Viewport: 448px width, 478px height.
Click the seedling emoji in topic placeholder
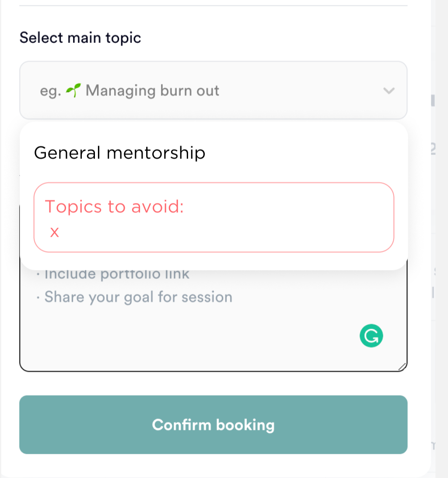pyautogui.click(x=73, y=91)
